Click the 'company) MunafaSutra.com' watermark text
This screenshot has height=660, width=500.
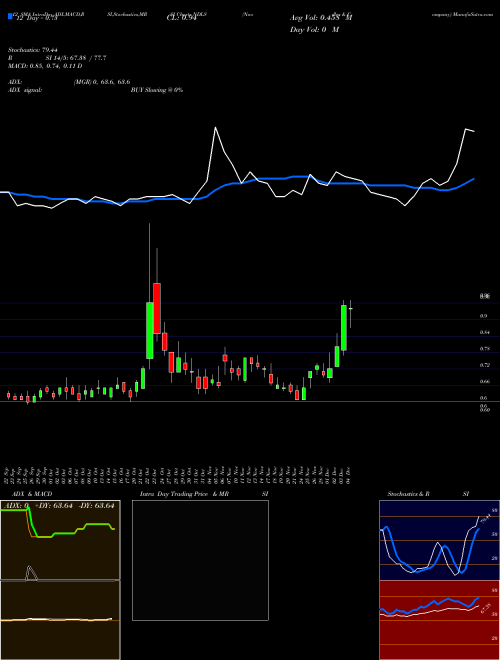pos(462,14)
